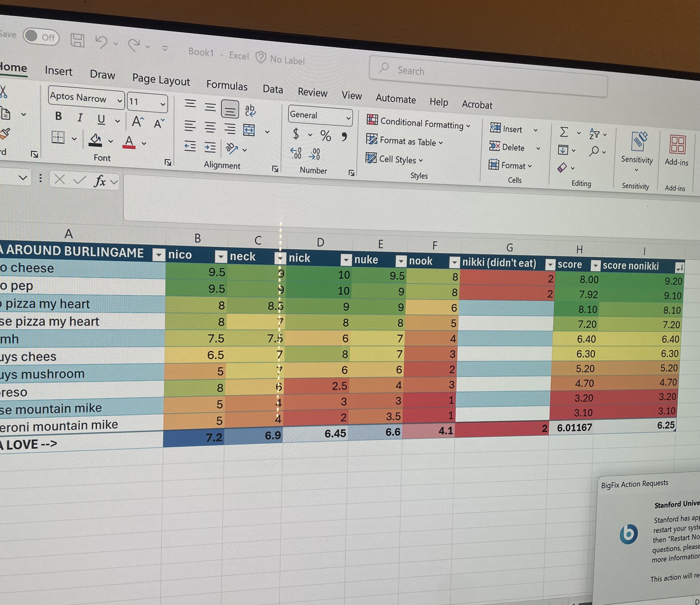This screenshot has width=700, height=605.
Task: Open the Acrobat tab
Action: click(477, 105)
